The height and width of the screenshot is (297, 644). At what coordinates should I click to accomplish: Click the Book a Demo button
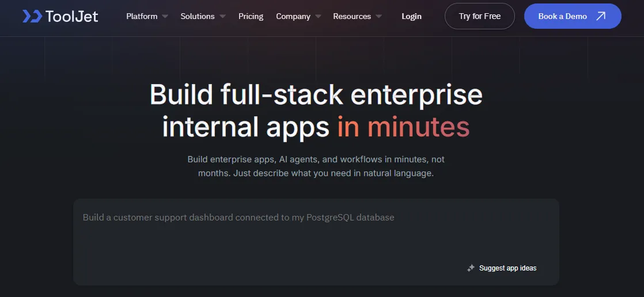[573, 17]
